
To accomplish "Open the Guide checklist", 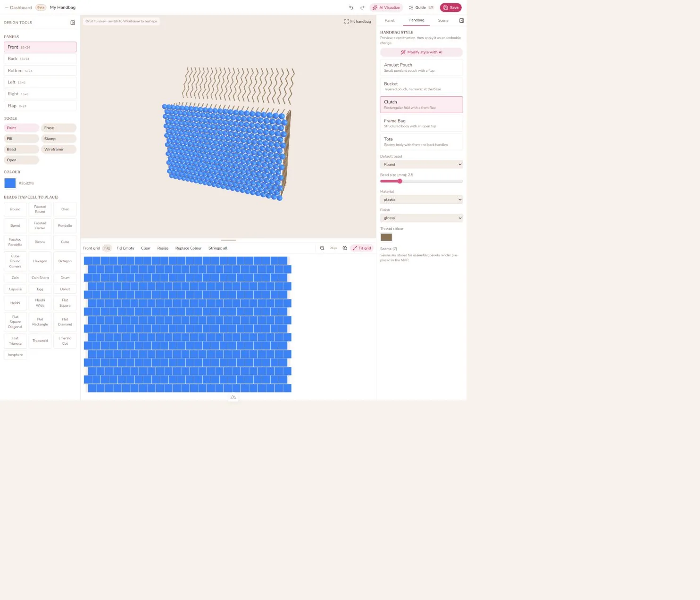I will pos(421,8).
